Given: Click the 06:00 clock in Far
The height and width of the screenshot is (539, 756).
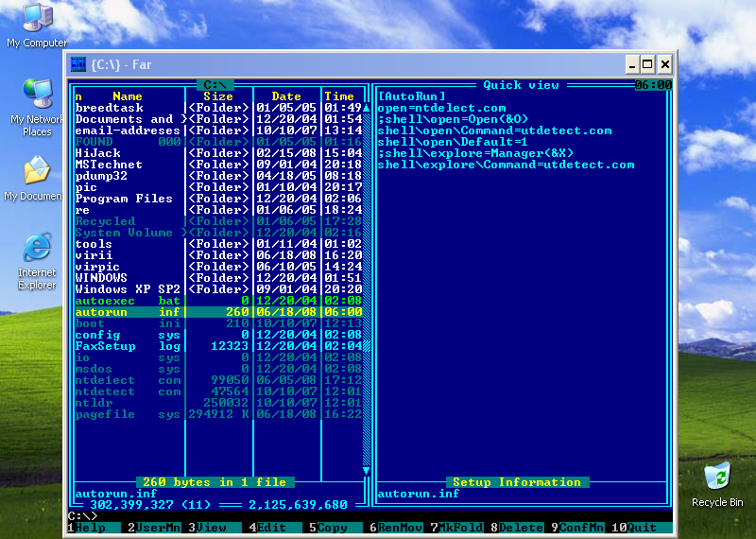Looking at the screenshot, I should [x=653, y=85].
